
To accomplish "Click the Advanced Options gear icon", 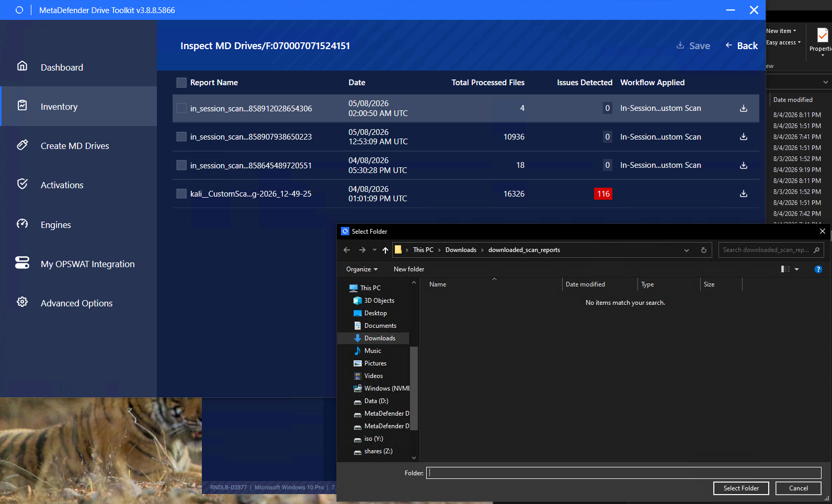I will pos(22,302).
